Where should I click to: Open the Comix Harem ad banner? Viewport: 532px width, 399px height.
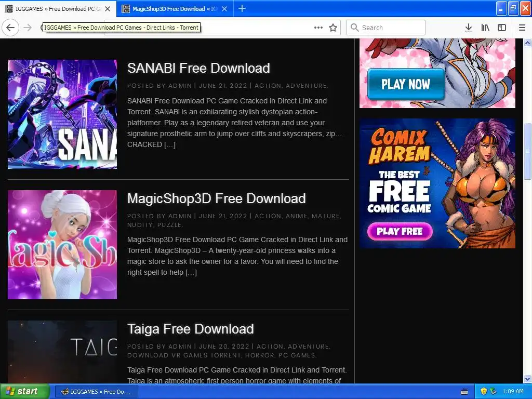pos(437,183)
